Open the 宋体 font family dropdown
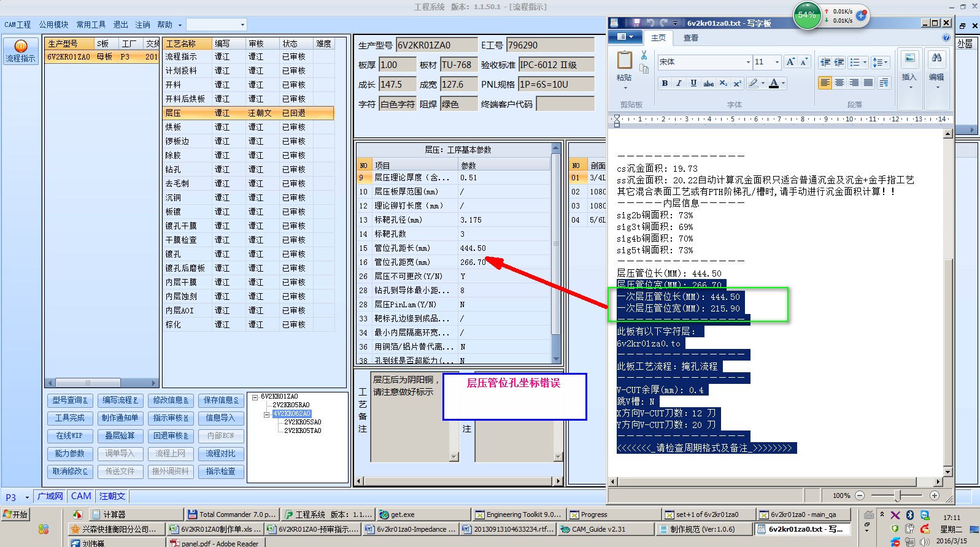980x547 pixels. 748,62
